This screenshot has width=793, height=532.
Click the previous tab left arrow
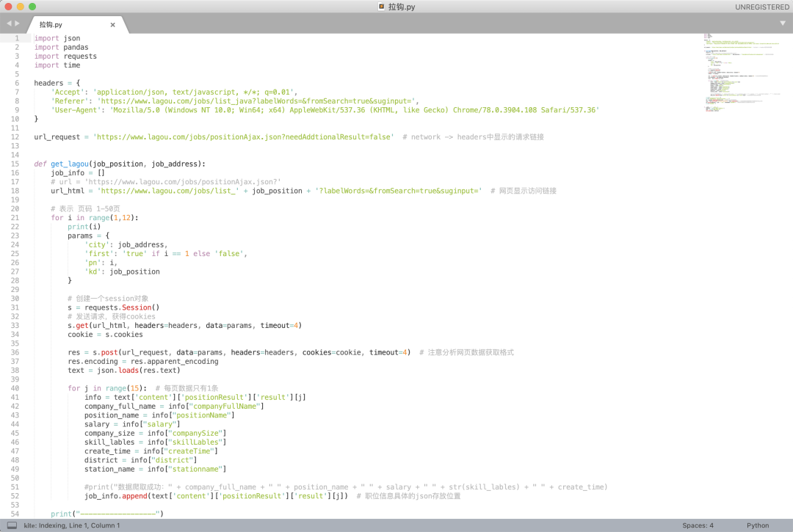(9, 23)
